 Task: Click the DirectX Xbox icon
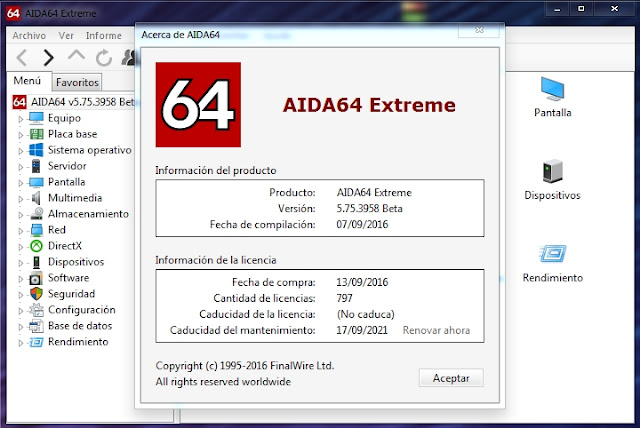pyautogui.click(x=36, y=246)
